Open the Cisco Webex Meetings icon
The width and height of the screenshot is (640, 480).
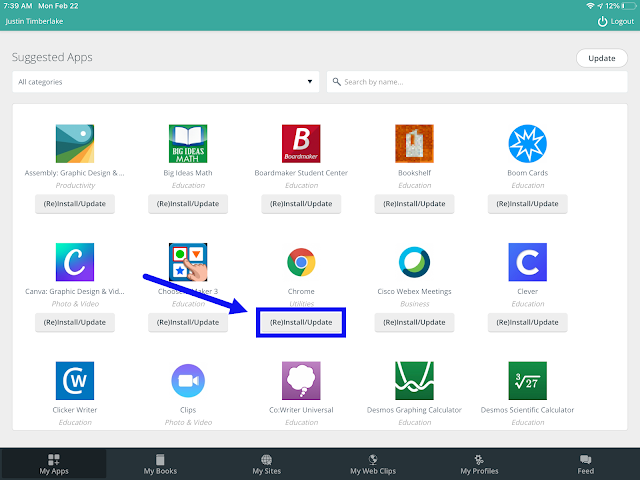[414, 262]
